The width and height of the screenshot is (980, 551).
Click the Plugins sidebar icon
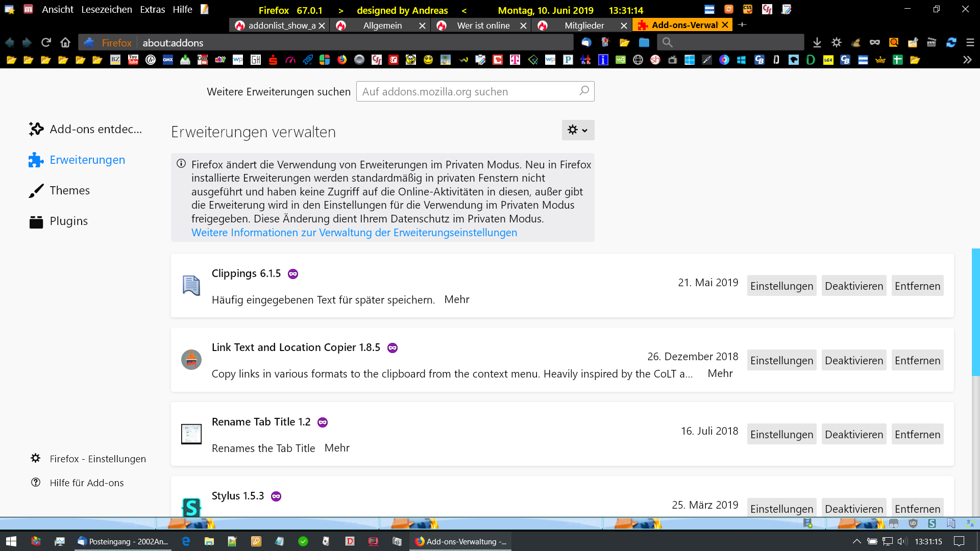click(x=36, y=221)
